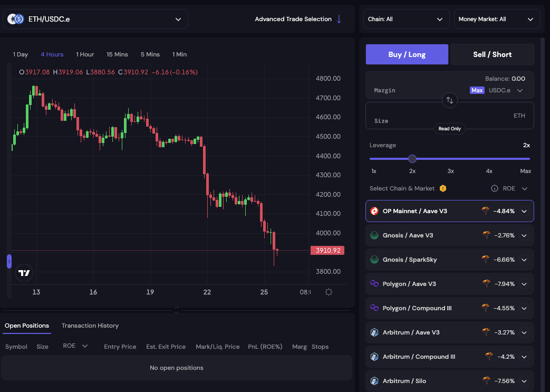
Task: Click the warning icon next to Select Chain & Market
Action: pos(443,188)
